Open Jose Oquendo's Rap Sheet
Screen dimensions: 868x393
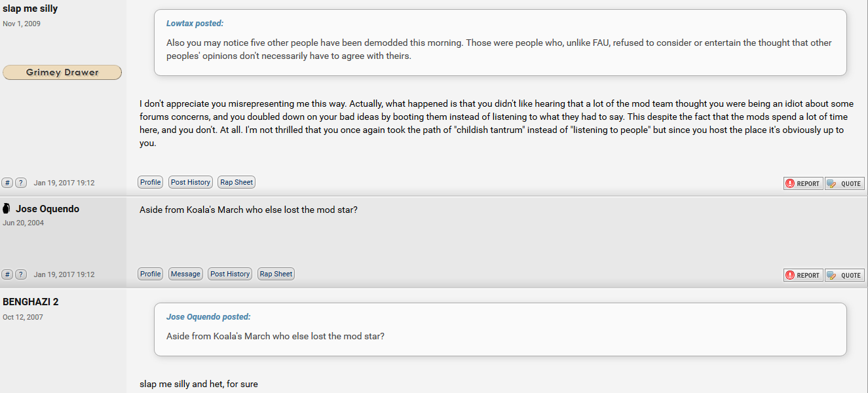(276, 274)
